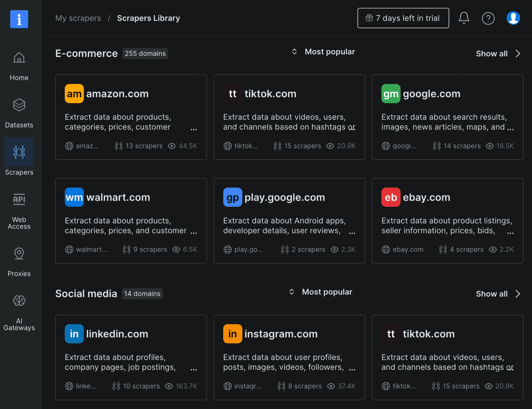Open Social media Most popular sort dropdown
The width and height of the screenshot is (532, 409).
click(321, 292)
